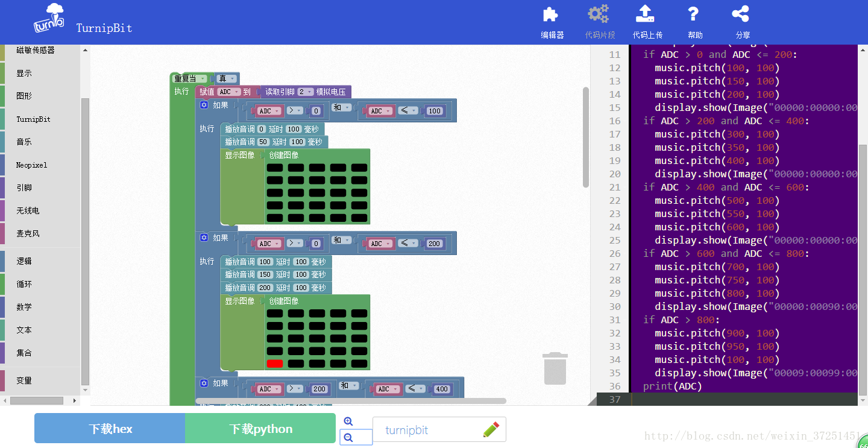This screenshot has height=448, width=868.
Task: Open the > comparison dropdown in the first 如果
Action: [x=295, y=111]
